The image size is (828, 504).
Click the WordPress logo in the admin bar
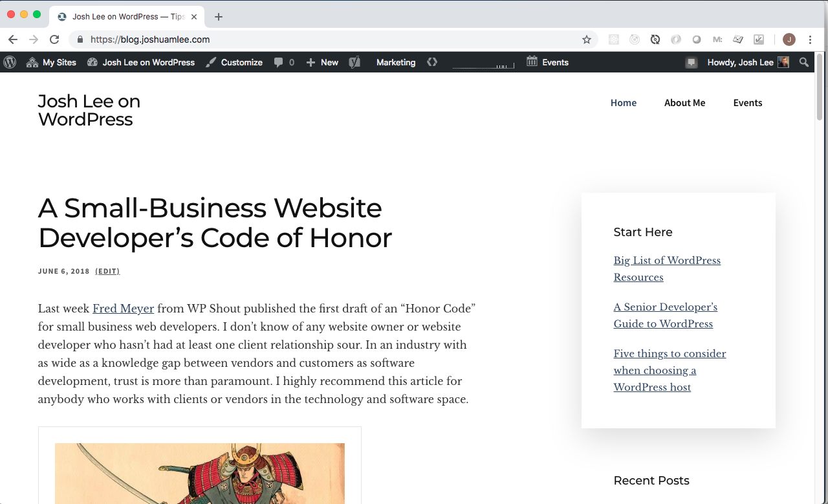(10, 62)
